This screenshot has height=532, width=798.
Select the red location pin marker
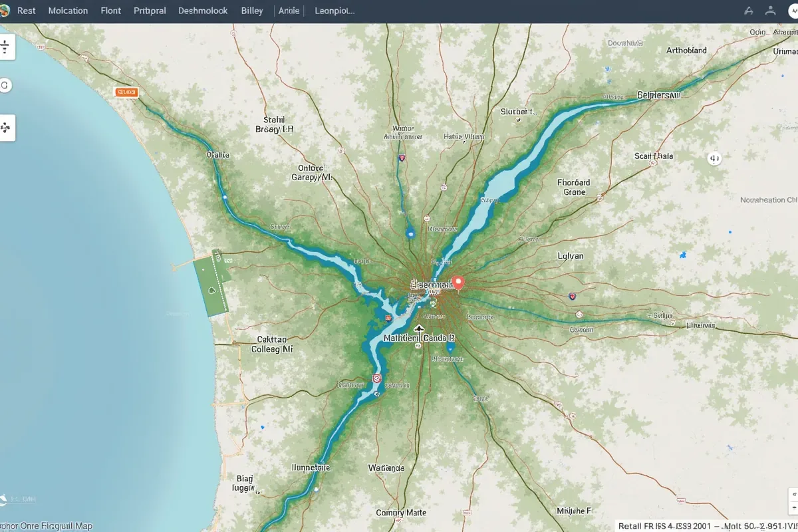[457, 283]
